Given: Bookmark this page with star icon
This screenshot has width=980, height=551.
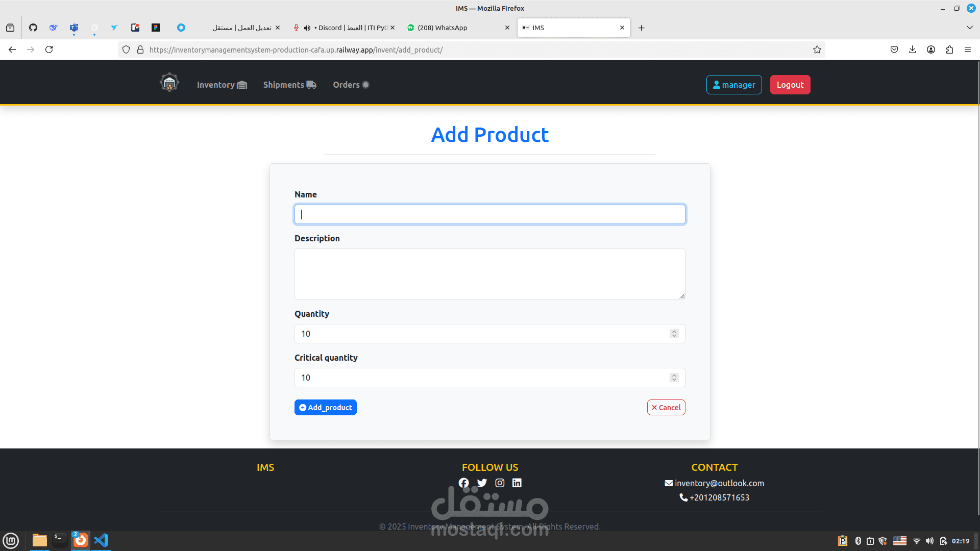Looking at the screenshot, I should pyautogui.click(x=817, y=49).
